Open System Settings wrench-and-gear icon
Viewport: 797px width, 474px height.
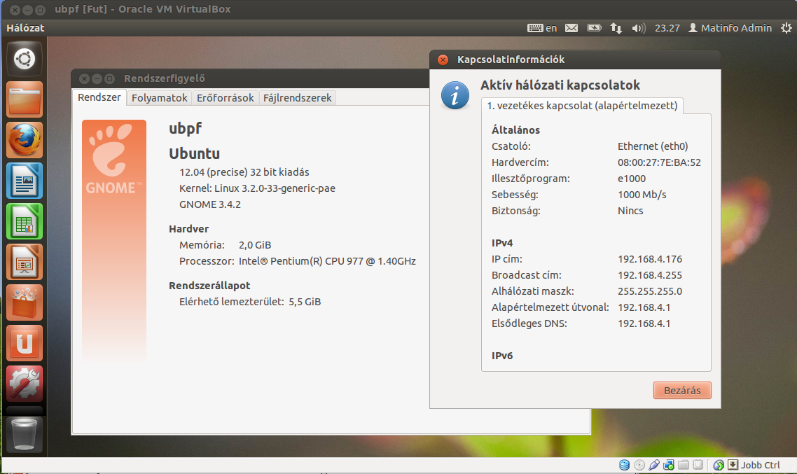24,384
